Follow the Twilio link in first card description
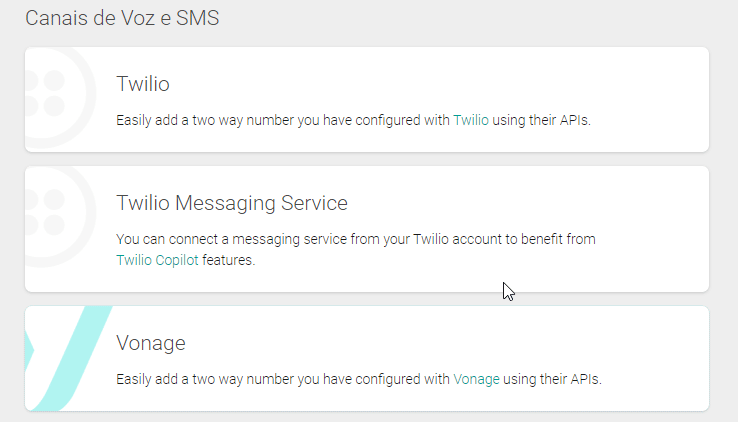This screenshot has height=422, width=738. pos(471,120)
